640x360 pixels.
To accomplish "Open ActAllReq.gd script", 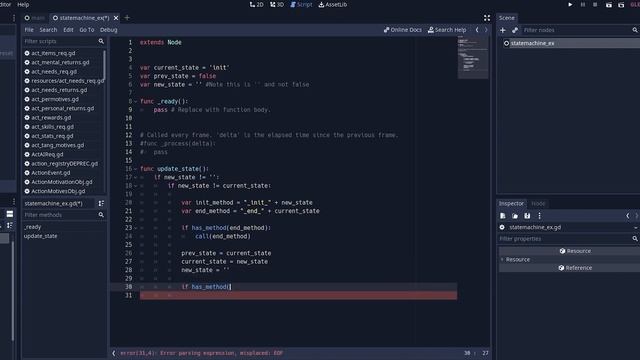I will pos(47,154).
